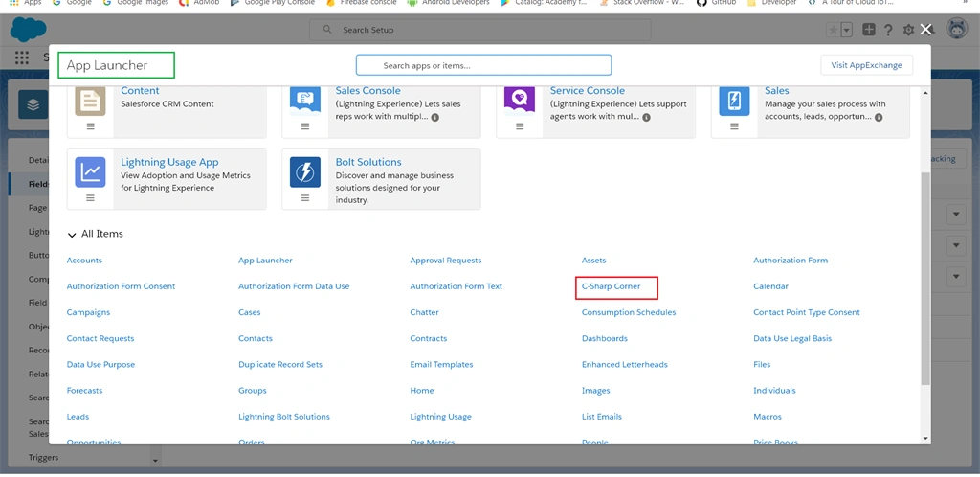
Task: Open Authorization Form Data Use link
Action: [x=294, y=286]
